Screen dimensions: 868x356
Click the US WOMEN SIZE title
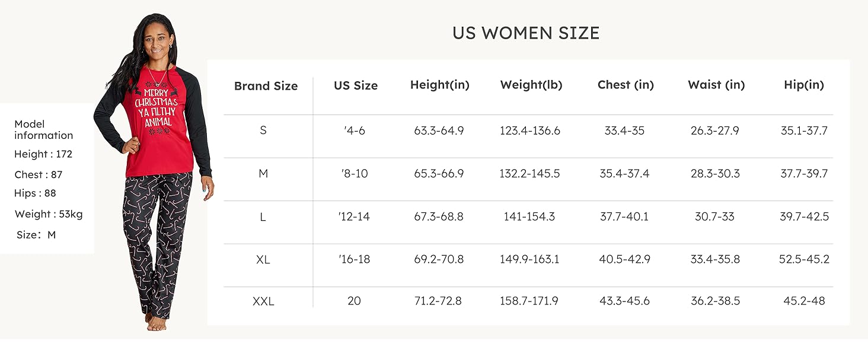click(x=526, y=33)
